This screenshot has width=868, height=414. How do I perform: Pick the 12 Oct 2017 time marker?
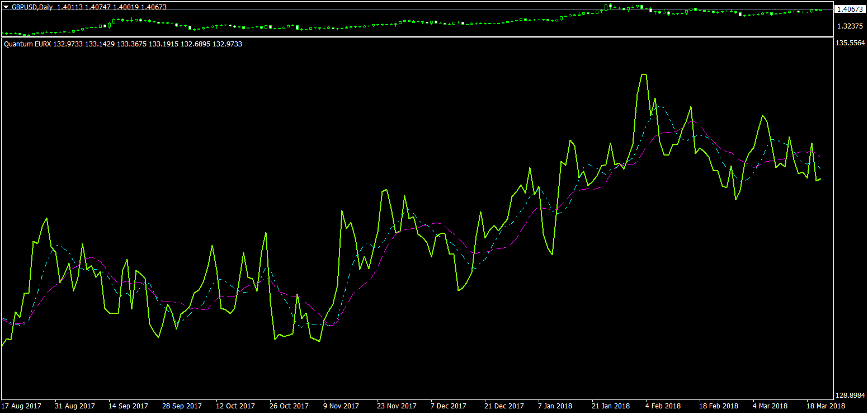point(235,406)
